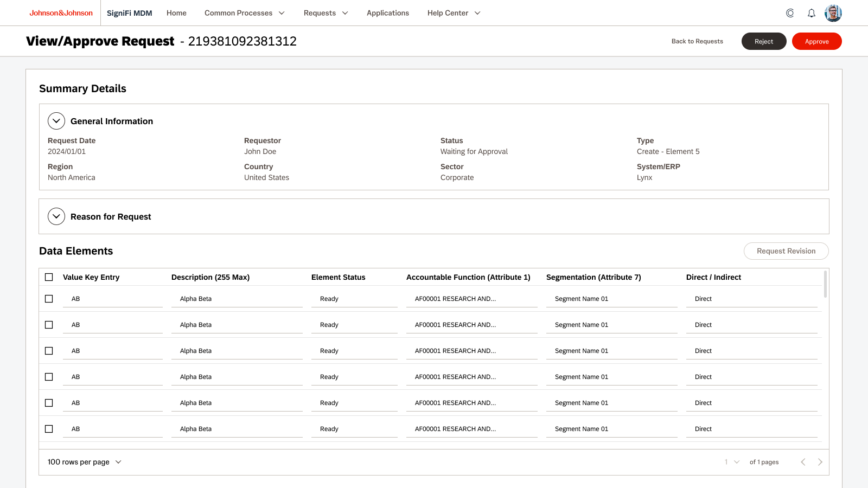Open the Requests menu
868x488 pixels.
tap(325, 13)
